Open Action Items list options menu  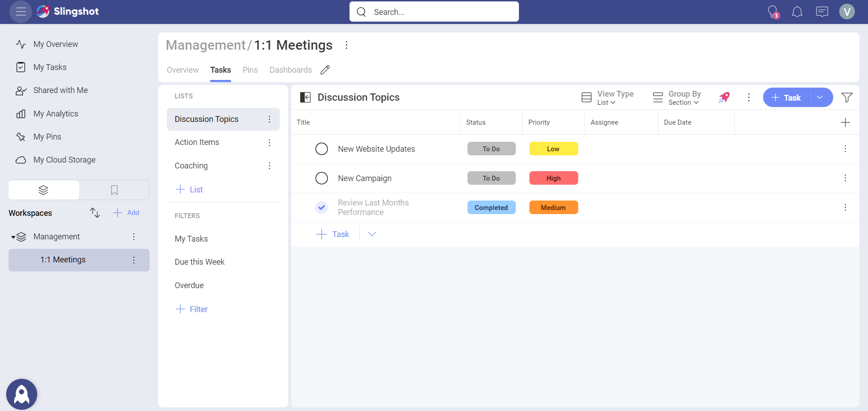pyautogui.click(x=269, y=143)
